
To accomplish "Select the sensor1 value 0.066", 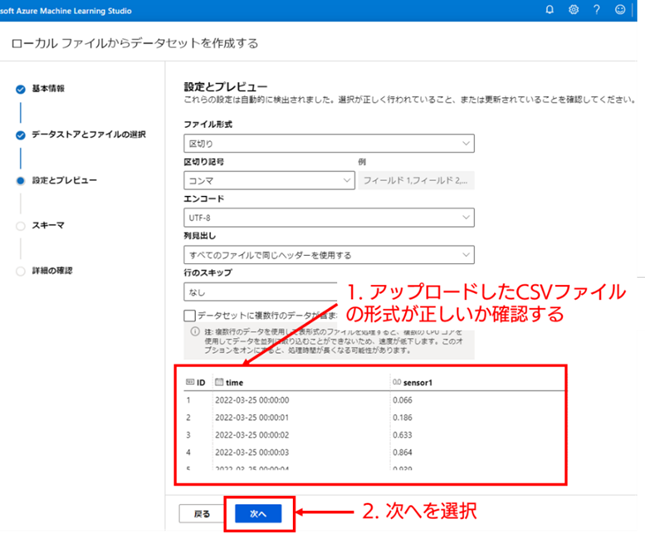I will pyautogui.click(x=402, y=400).
